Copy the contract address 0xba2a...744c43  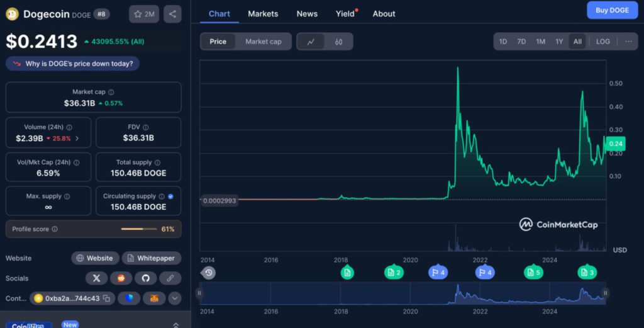(x=107, y=298)
